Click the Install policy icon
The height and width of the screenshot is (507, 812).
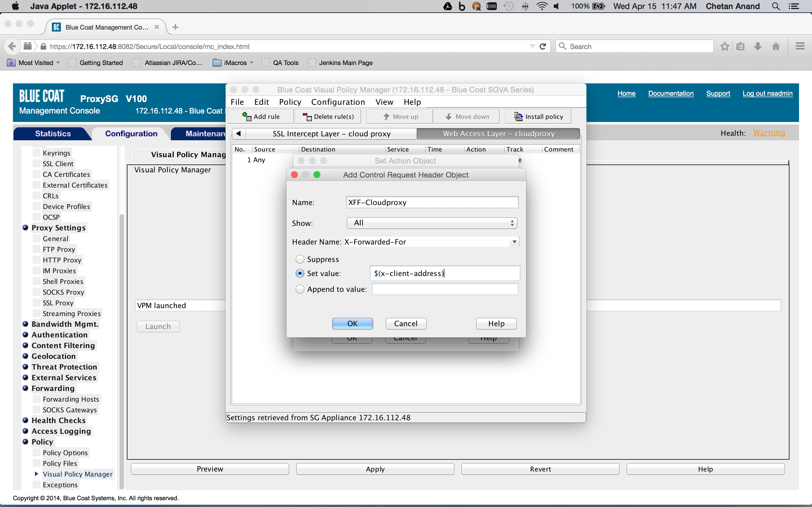pyautogui.click(x=518, y=116)
